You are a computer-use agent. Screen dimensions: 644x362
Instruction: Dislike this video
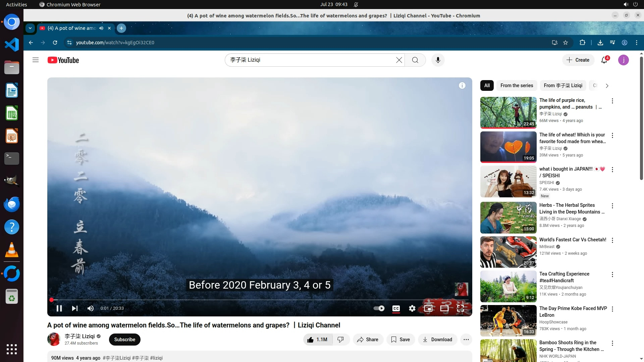(x=341, y=340)
